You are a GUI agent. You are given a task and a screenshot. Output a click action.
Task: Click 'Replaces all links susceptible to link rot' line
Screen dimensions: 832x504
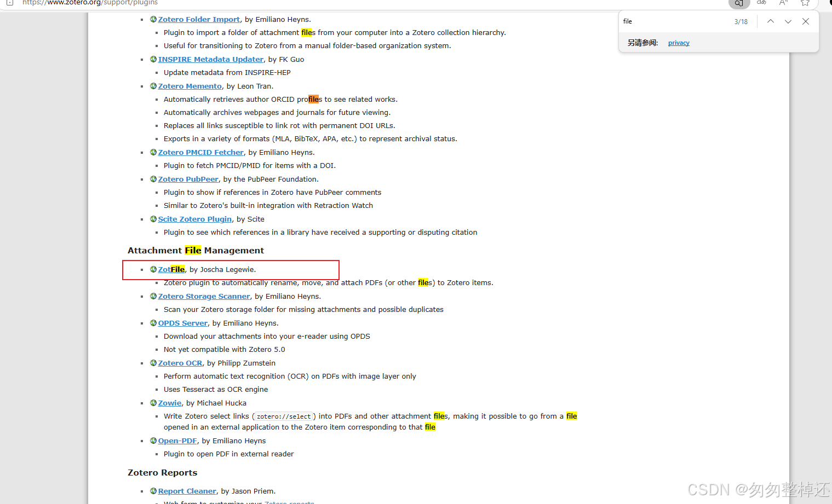click(279, 125)
